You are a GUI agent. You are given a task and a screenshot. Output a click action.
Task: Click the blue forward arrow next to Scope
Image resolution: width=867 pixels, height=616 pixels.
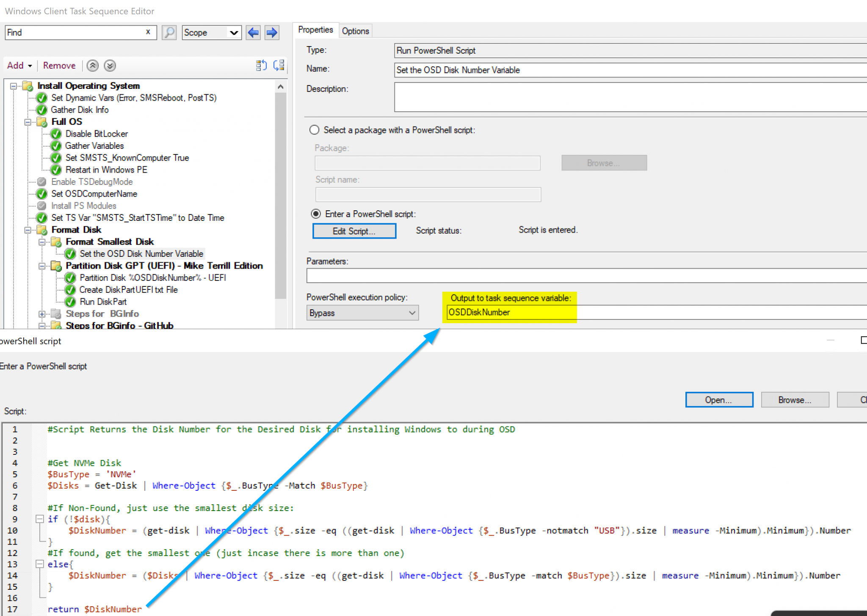271,32
